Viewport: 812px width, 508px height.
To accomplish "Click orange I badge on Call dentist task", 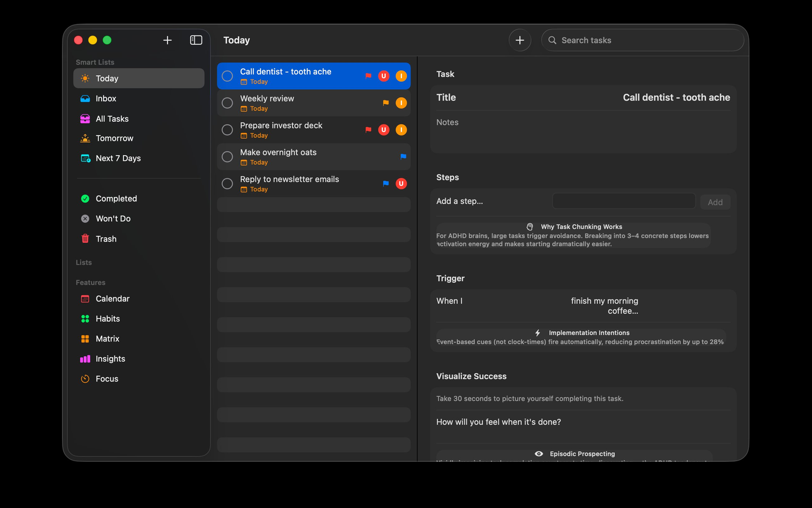I will coord(401,76).
